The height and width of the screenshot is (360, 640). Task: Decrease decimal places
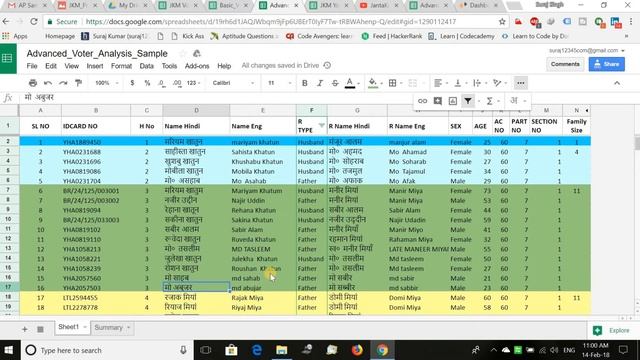162,83
